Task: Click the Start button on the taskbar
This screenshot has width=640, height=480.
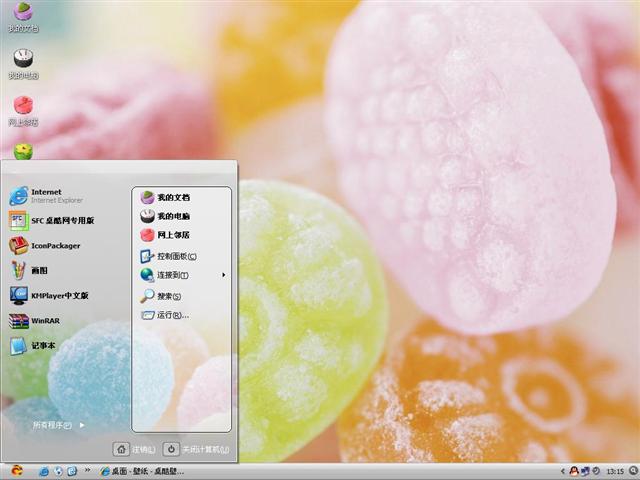Action: coord(16,471)
